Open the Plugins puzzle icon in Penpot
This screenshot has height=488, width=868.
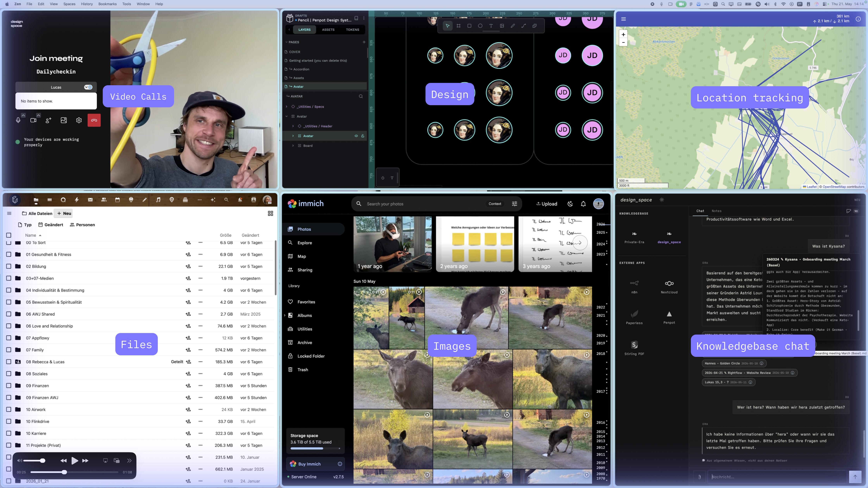(534, 26)
